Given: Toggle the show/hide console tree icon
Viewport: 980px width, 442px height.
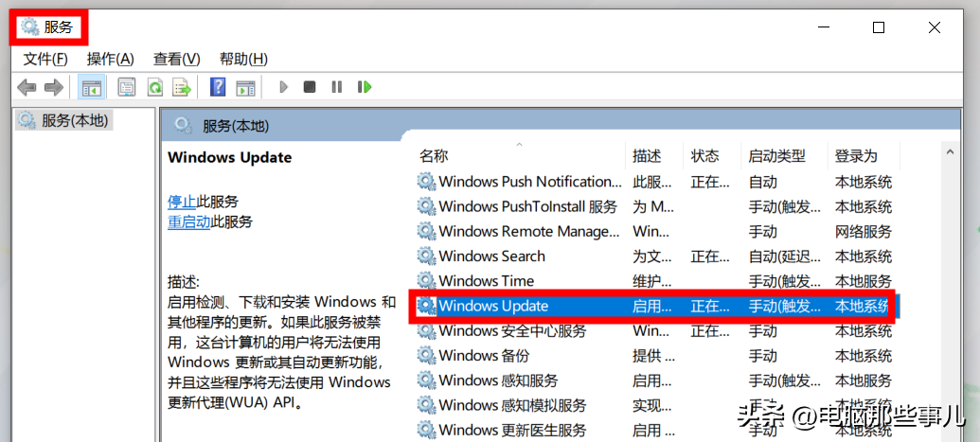Looking at the screenshot, I should pos(91,87).
